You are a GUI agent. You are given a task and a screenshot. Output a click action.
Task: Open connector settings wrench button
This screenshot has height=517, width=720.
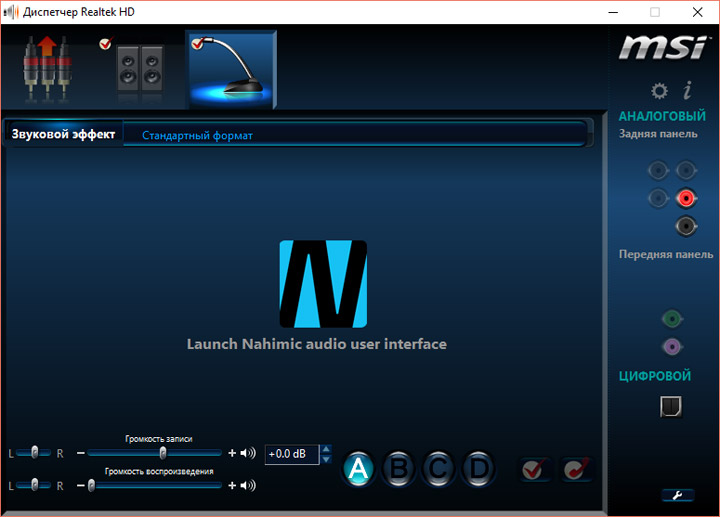click(x=678, y=495)
